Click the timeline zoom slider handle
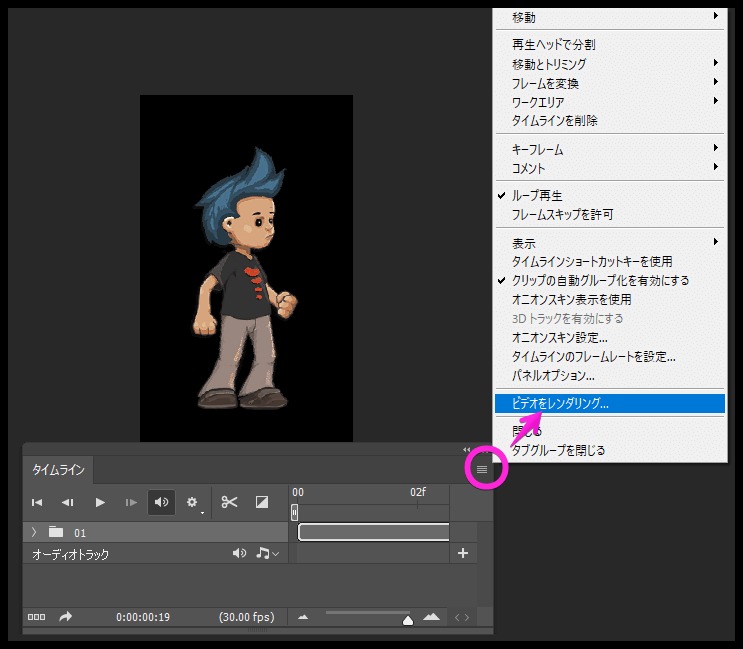The height and width of the screenshot is (649, 743). (408, 620)
